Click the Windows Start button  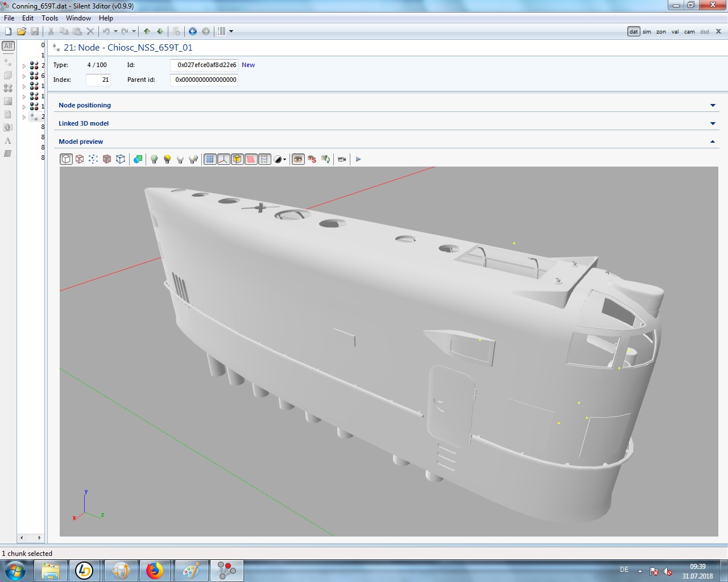pos(15,570)
